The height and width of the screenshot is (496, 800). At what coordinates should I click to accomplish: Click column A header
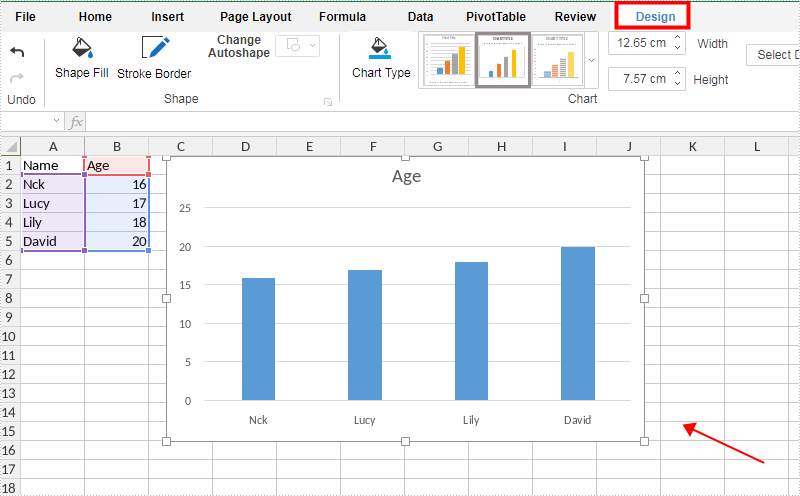pos(53,146)
